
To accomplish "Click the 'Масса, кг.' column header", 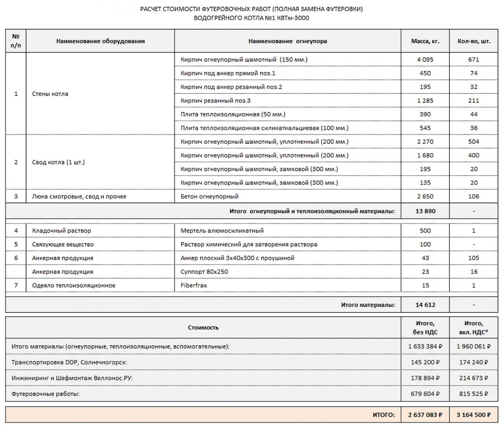I will [425, 41].
